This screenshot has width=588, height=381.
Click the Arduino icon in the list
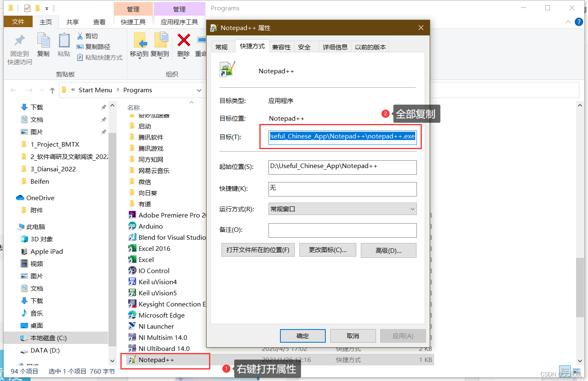point(132,226)
